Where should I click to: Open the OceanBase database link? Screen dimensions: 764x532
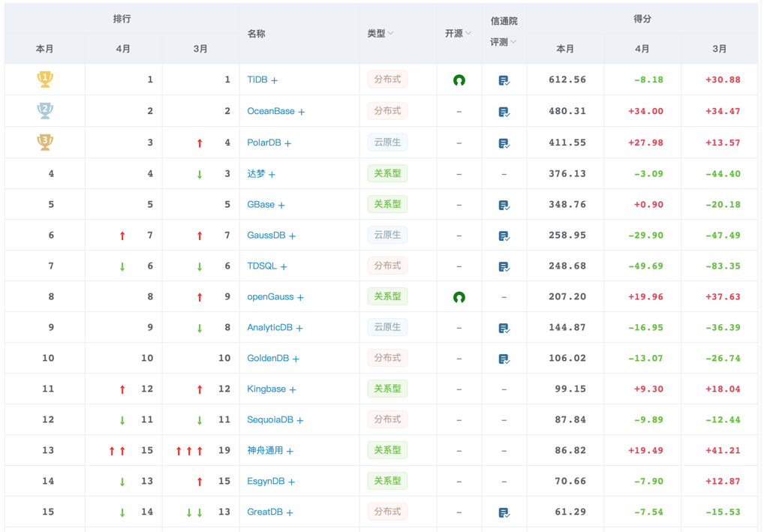point(271,111)
